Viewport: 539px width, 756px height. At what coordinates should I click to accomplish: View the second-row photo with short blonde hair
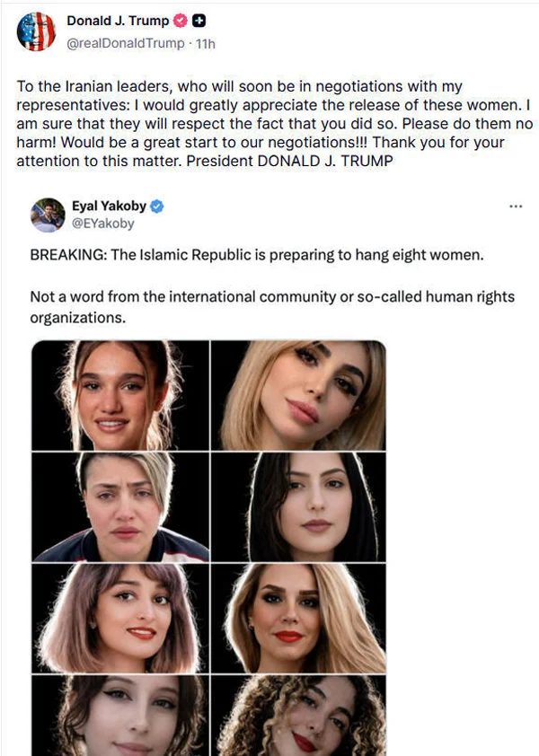pos(119,506)
